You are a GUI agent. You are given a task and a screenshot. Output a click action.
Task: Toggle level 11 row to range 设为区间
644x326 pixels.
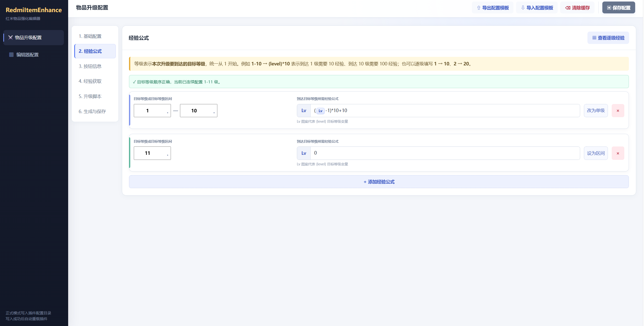pos(596,153)
